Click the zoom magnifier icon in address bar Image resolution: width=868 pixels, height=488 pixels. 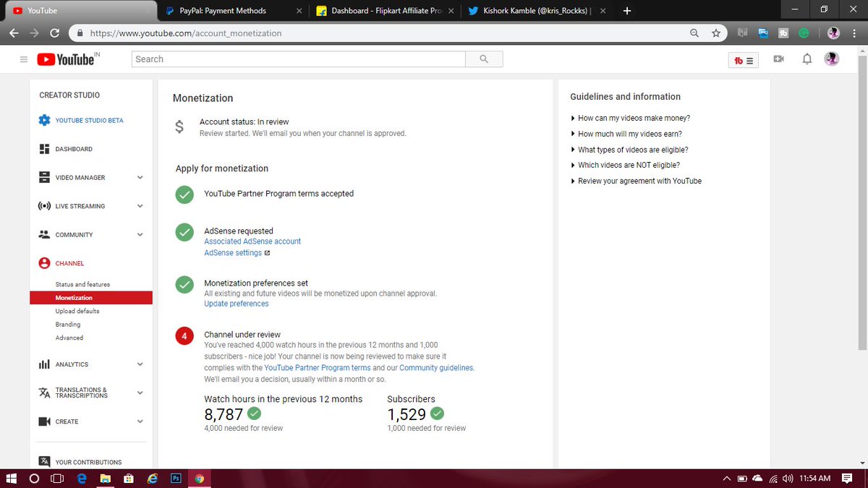(694, 33)
